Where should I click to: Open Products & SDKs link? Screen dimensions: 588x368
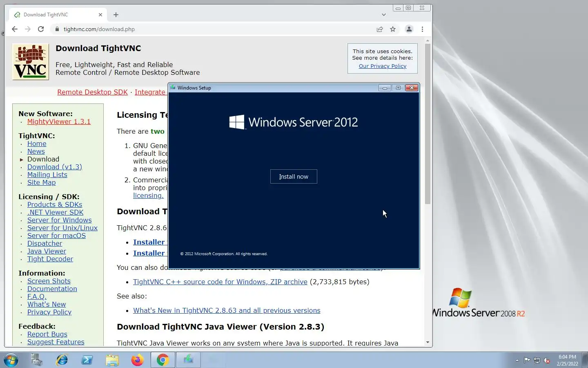[55, 204]
